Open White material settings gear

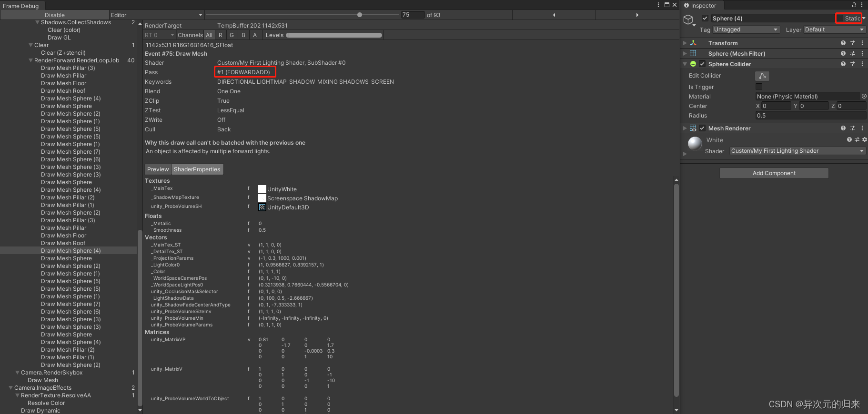[864, 139]
